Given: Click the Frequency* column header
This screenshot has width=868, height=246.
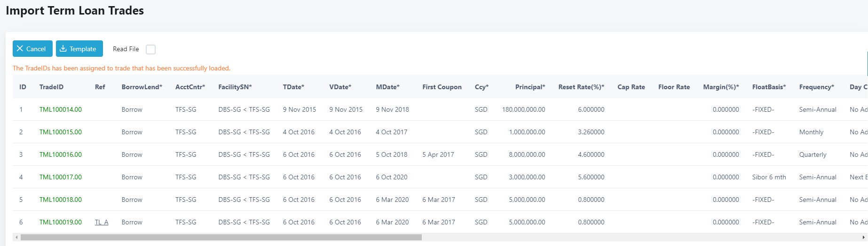Looking at the screenshot, I should click(816, 87).
